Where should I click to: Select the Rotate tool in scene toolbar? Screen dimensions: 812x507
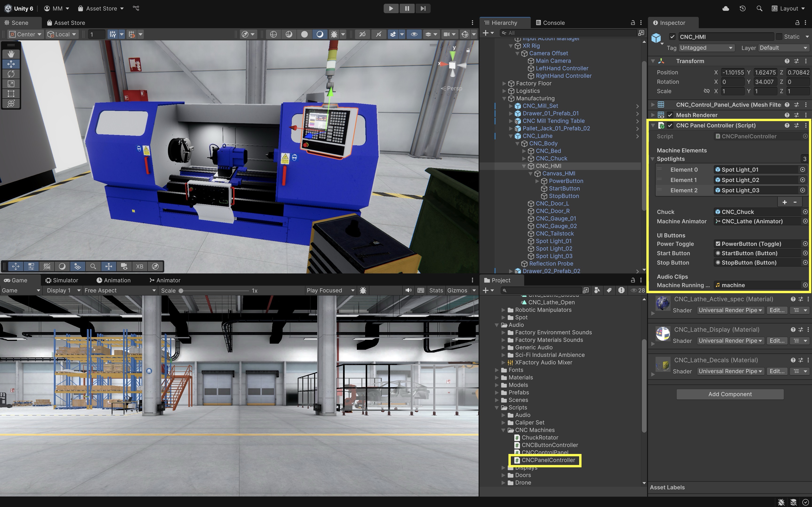coord(11,74)
